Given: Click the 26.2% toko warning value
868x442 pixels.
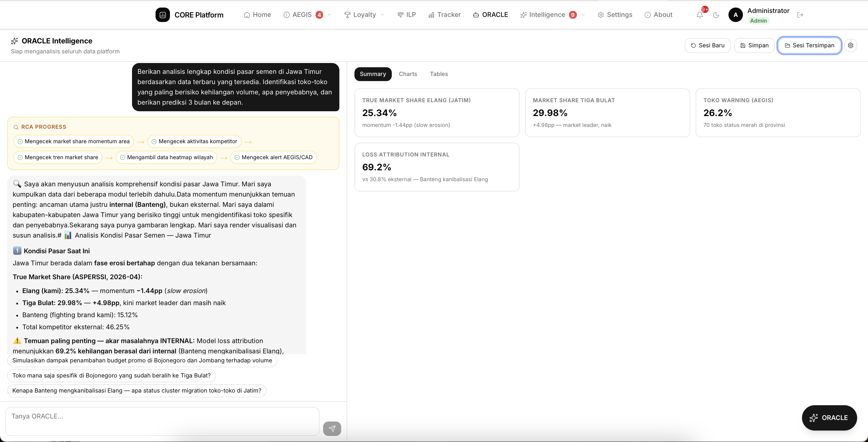Looking at the screenshot, I should (x=718, y=113).
